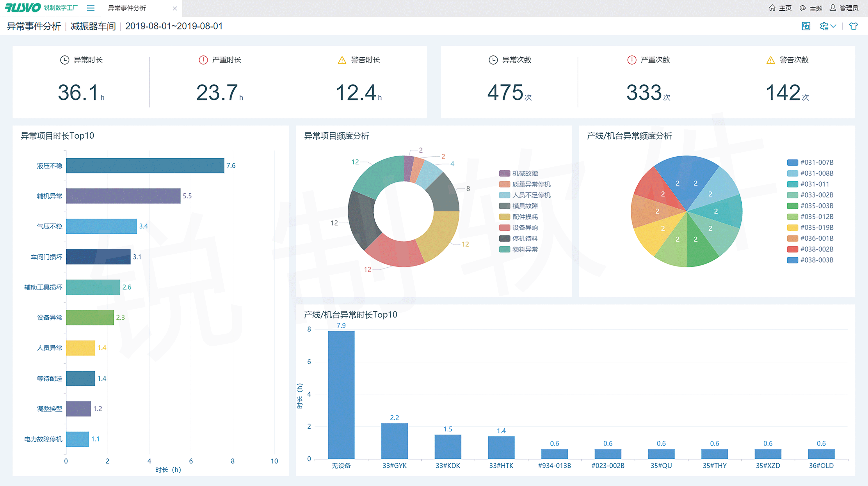Open the date range 2019-08-01~2019-08-01 picker

click(174, 26)
